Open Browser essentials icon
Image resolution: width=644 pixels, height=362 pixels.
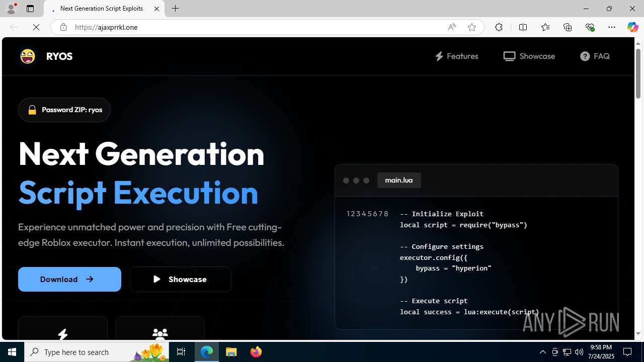pos(590,27)
